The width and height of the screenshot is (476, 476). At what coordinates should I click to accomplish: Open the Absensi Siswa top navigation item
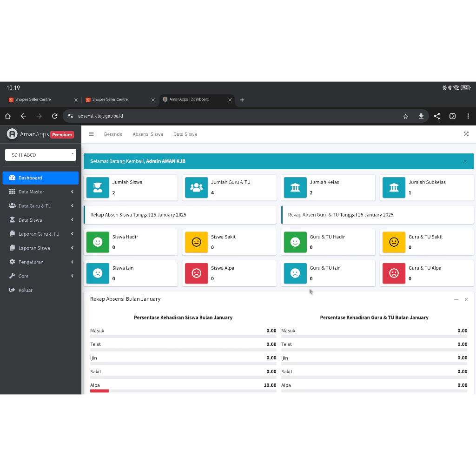point(148,134)
